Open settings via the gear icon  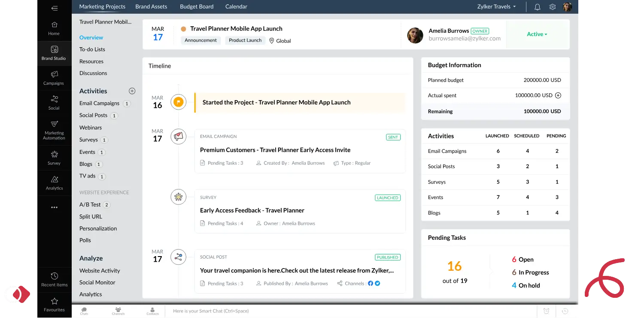[553, 6]
